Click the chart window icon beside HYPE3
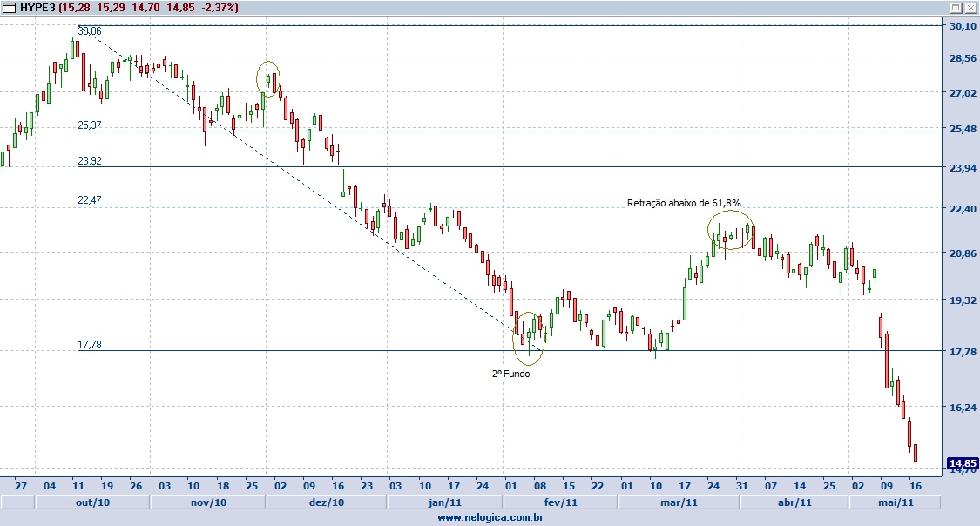 click(8, 7)
